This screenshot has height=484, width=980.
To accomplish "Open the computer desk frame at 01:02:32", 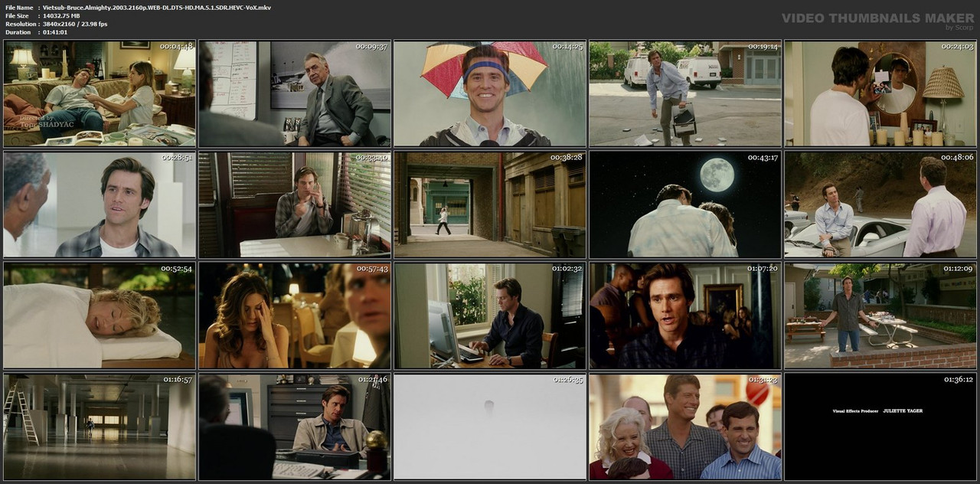I will point(490,316).
